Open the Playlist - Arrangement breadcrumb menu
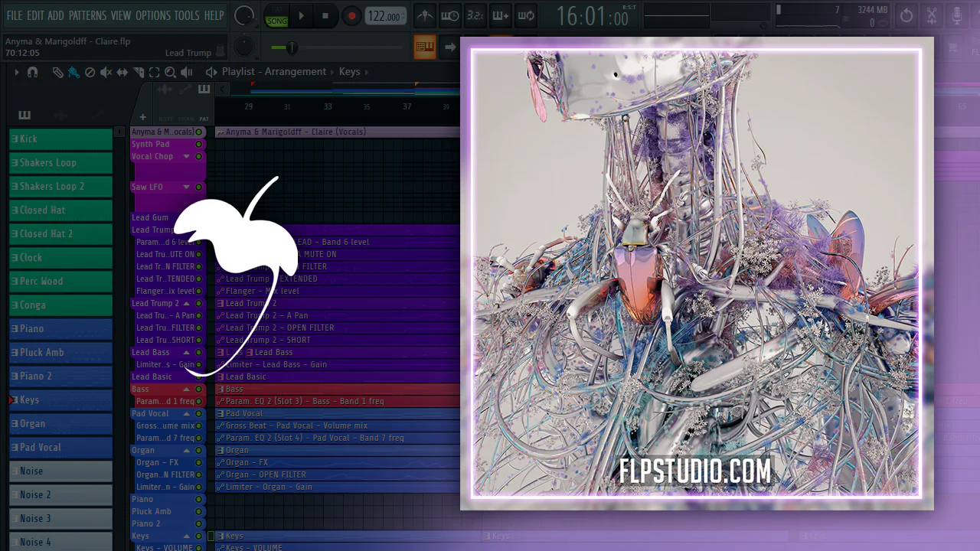Screen dimensions: 980x551 pyautogui.click(x=274, y=72)
